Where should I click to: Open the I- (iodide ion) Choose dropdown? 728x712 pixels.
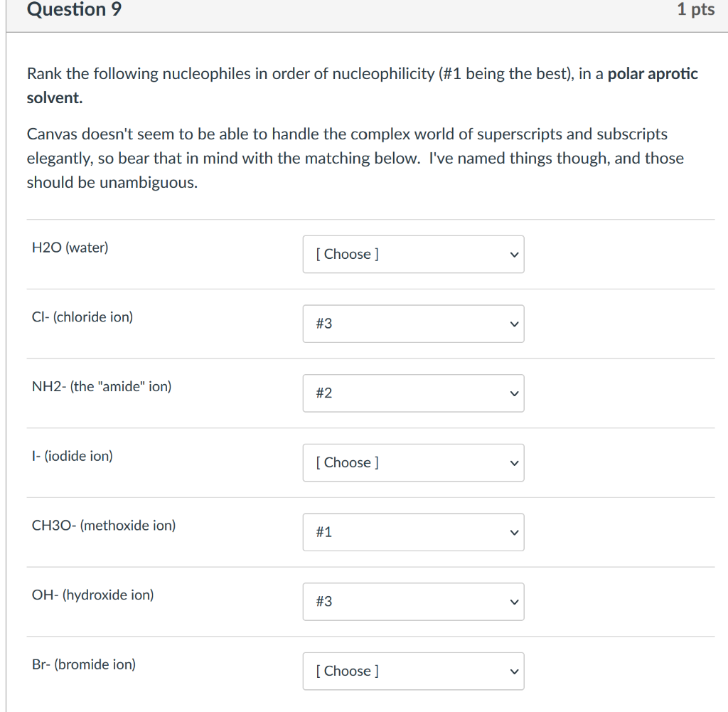(413, 462)
